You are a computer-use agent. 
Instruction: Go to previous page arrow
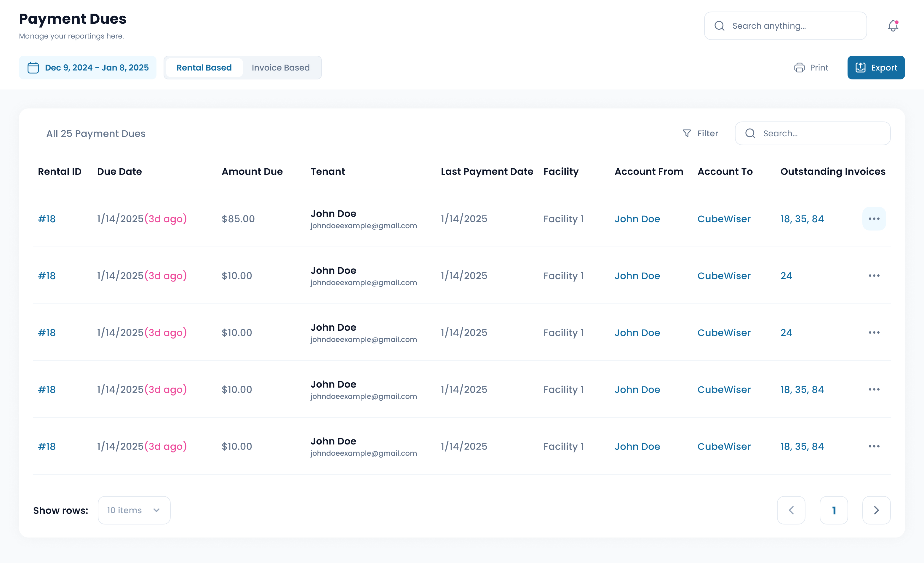click(x=791, y=510)
